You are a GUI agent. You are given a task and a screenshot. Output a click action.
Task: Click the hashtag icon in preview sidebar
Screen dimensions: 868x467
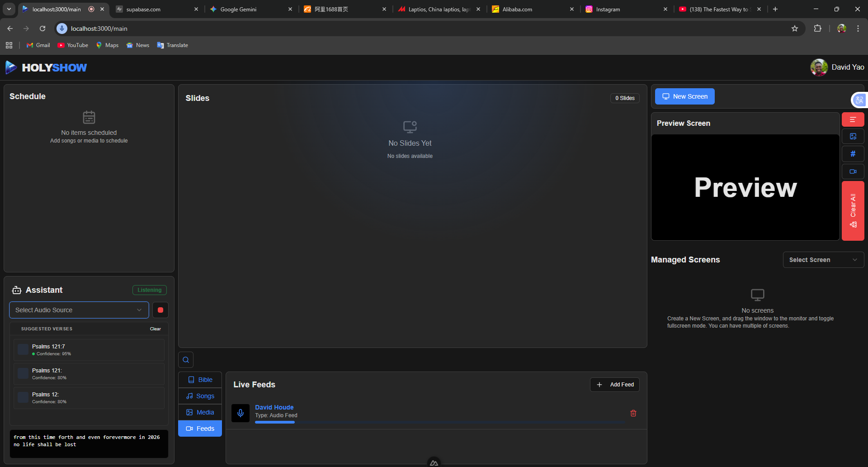coord(853,154)
